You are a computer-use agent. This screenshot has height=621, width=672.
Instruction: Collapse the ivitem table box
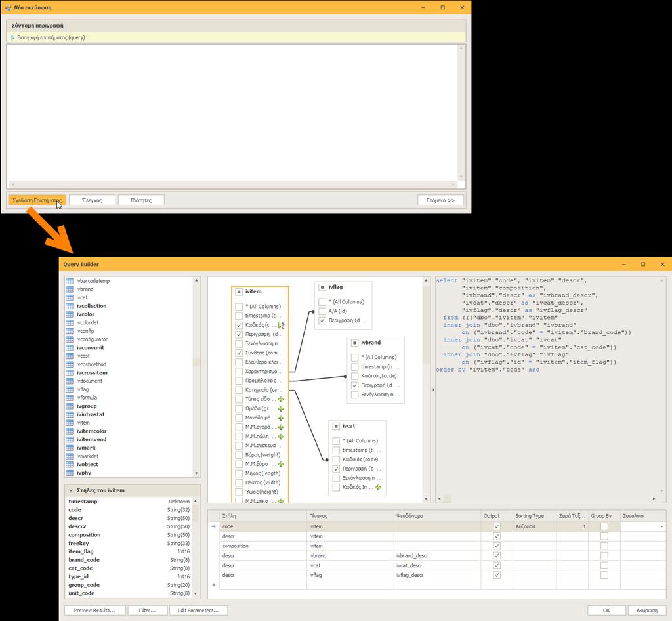pyautogui.click(x=239, y=292)
